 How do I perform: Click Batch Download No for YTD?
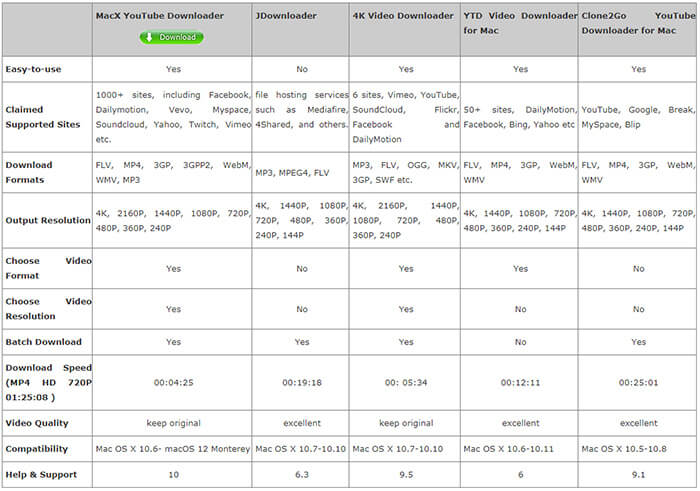(x=521, y=342)
